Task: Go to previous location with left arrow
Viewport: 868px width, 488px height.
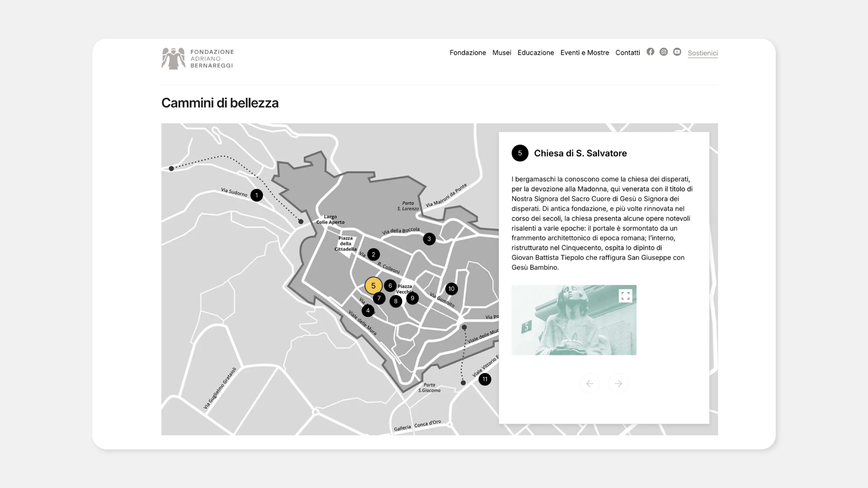Action: coord(590,384)
